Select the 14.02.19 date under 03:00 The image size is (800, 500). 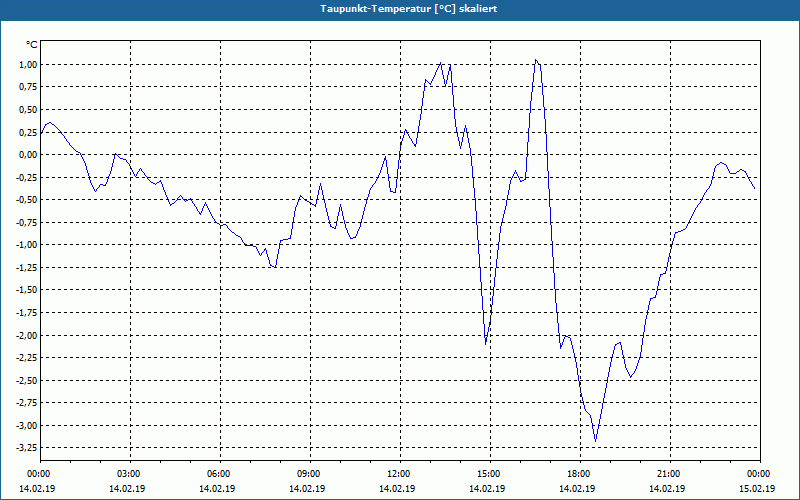pyautogui.click(x=127, y=489)
